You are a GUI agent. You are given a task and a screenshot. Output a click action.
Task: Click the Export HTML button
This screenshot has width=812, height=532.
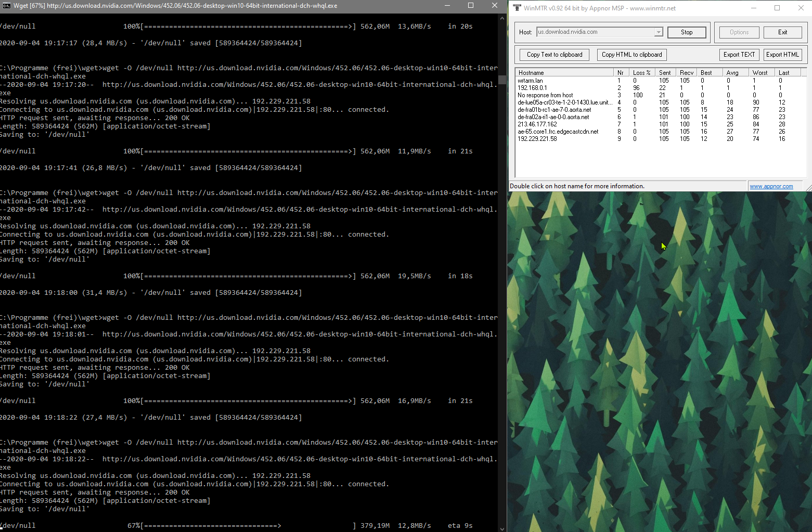pos(782,55)
